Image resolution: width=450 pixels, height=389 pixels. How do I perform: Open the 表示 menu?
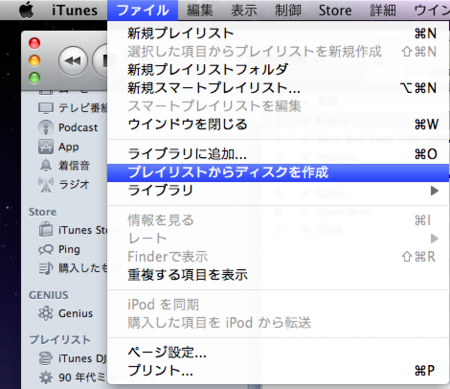pyautogui.click(x=244, y=10)
